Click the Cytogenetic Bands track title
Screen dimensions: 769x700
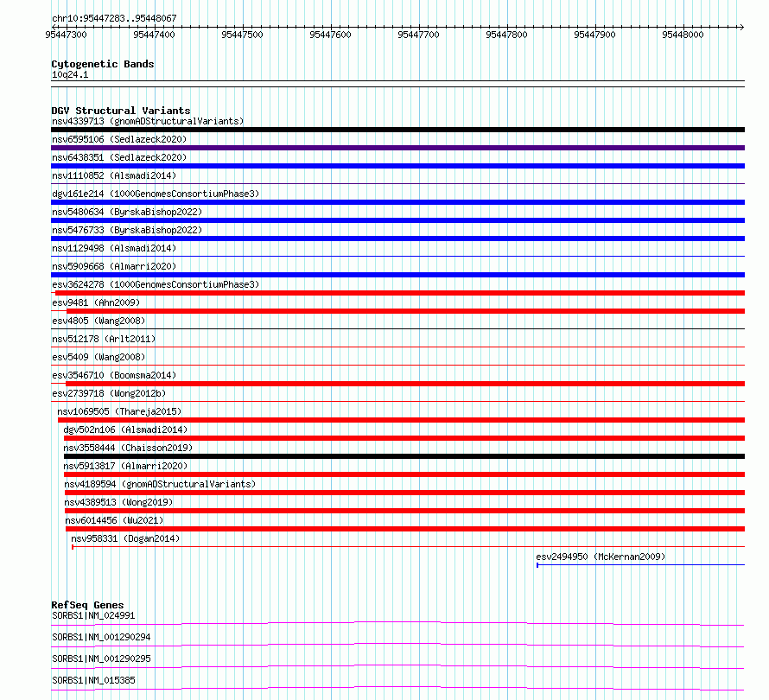click(x=103, y=64)
